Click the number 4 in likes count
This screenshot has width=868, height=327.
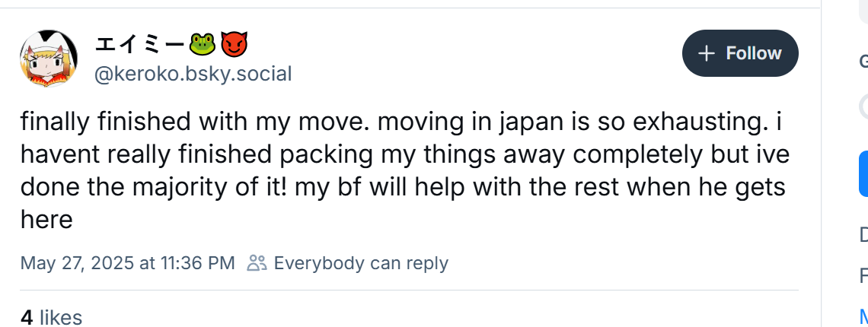click(x=27, y=318)
